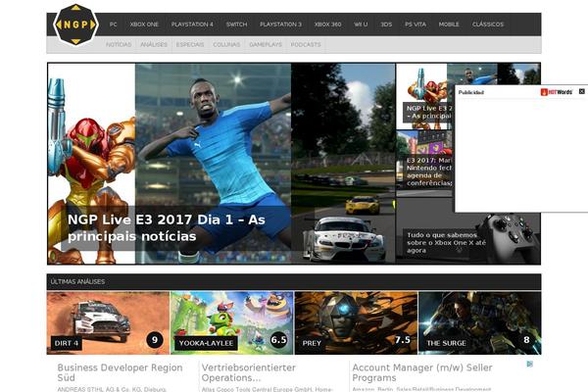The width and height of the screenshot is (588, 392).
Task: Open the ESPECIAIS submenu item
Action: pyautogui.click(x=190, y=45)
